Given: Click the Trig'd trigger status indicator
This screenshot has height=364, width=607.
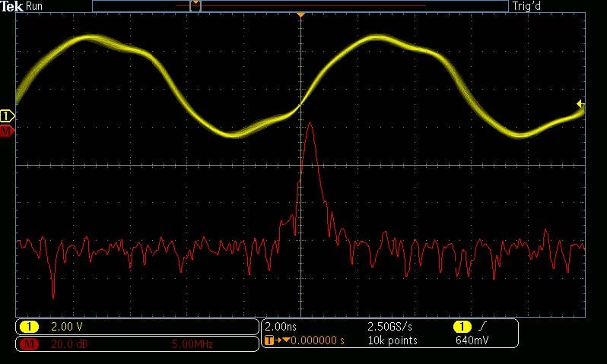Looking at the screenshot, I should (x=527, y=6).
